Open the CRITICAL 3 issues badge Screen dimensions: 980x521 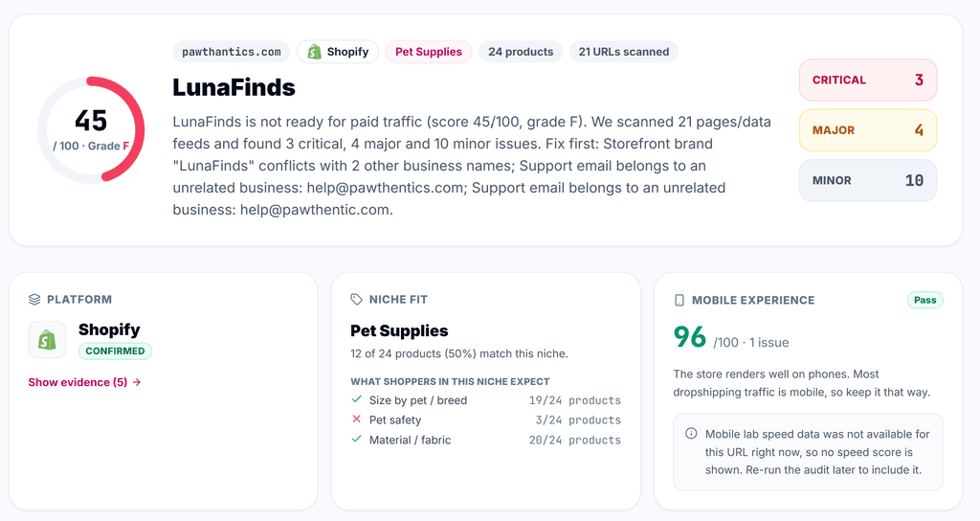coord(868,80)
